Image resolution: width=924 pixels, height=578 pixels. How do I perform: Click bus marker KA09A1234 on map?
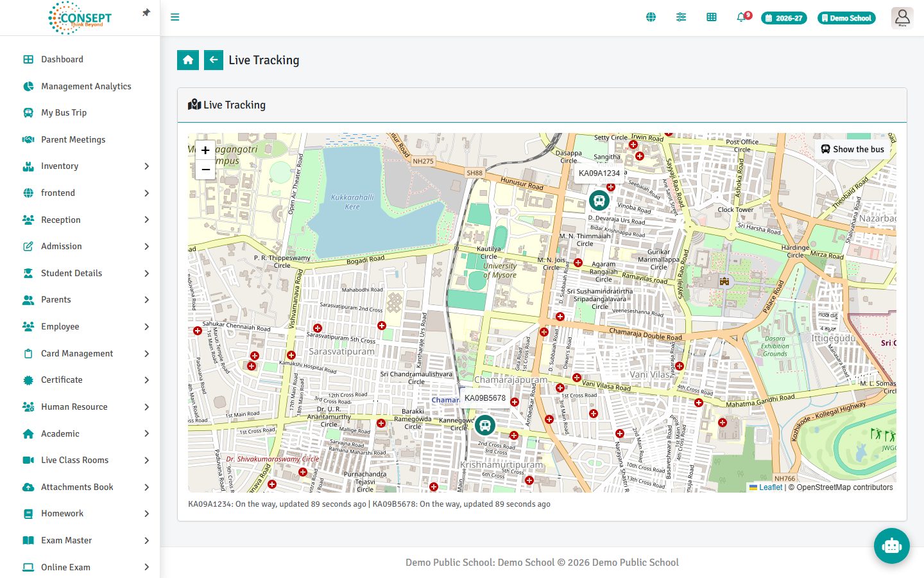[x=599, y=200]
